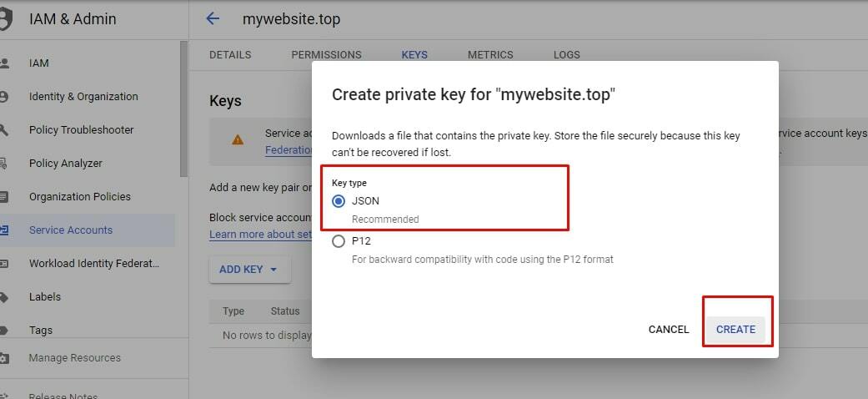Click the Labels tag icon in sidebar
Screen dimensions: 868x399
3,297
